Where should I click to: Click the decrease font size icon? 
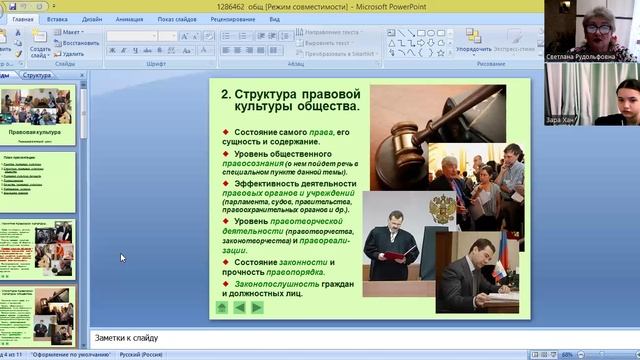(x=196, y=36)
